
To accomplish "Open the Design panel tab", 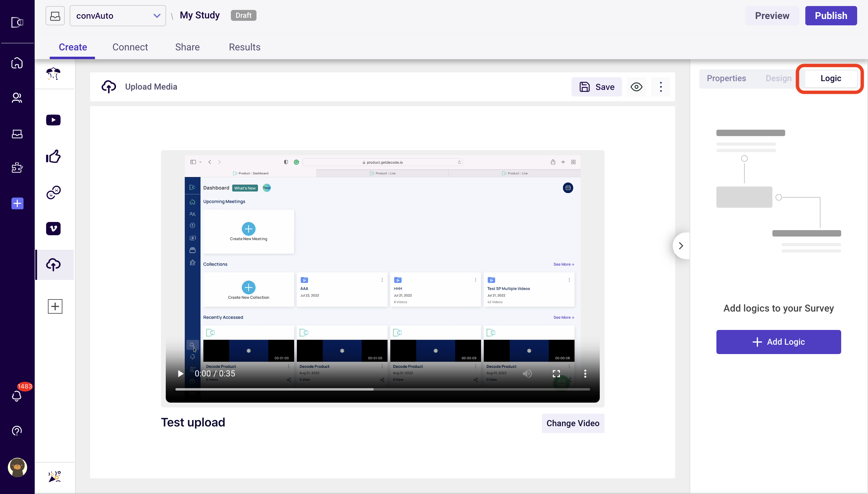I will click(x=778, y=78).
